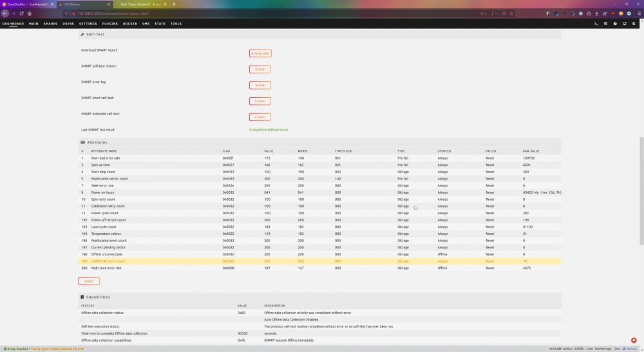
Task: Click the green round extension icon
Action: (629, 13)
